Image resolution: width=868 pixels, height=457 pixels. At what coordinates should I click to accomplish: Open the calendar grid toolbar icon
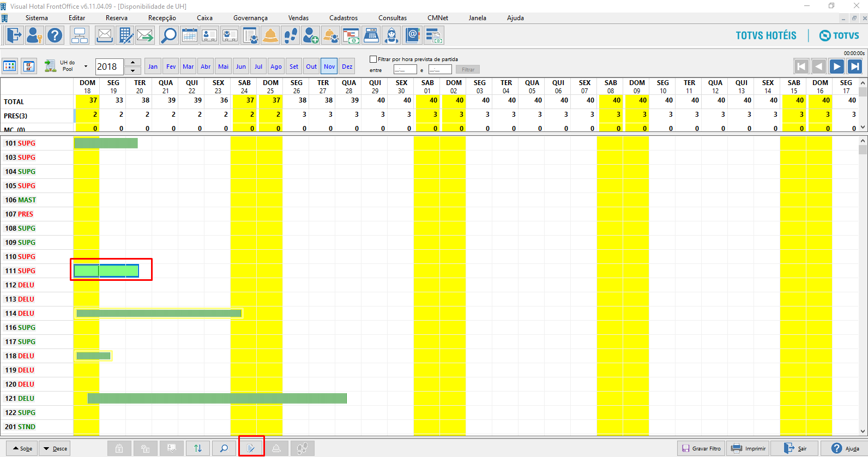click(x=189, y=35)
